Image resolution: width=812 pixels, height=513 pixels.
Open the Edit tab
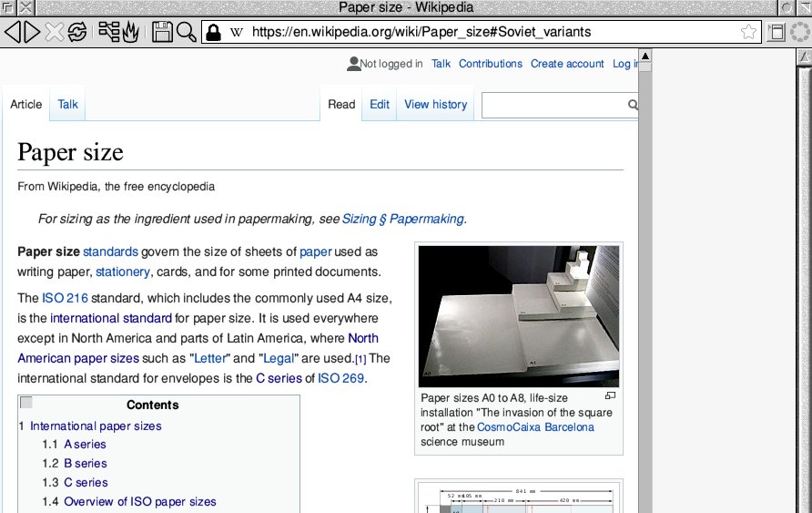point(380,104)
